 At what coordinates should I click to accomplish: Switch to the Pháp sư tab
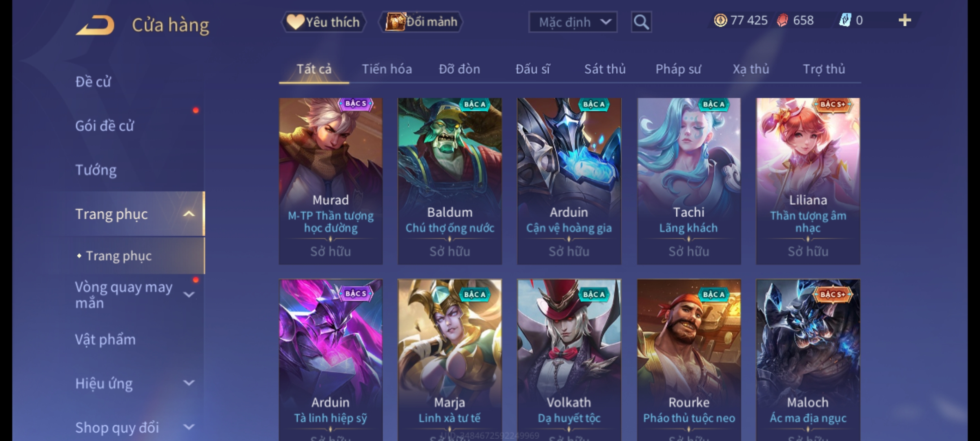(678, 69)
